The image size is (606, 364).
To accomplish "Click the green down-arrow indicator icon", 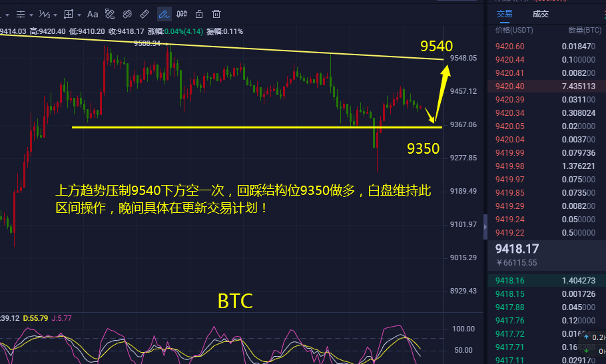I will point(586,351).
